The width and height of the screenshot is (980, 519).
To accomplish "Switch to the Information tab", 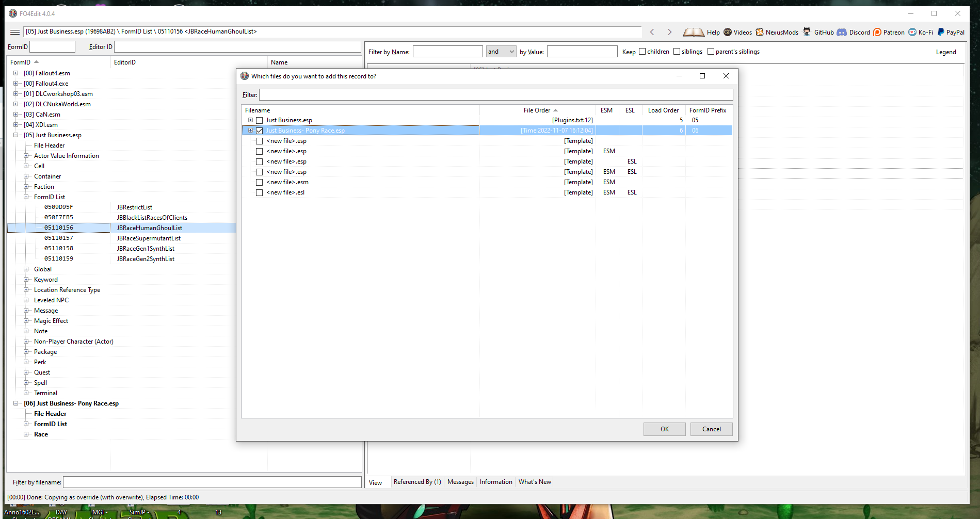I will point(496,482).
